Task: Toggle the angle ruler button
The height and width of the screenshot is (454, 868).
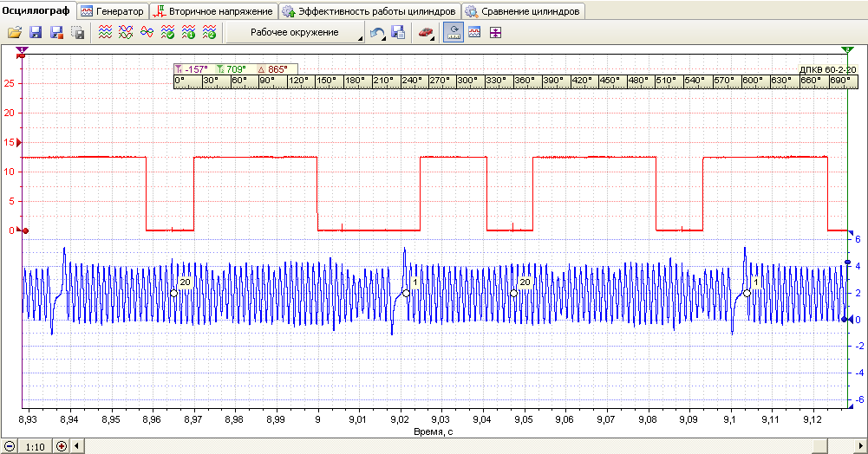Action: 454,33
